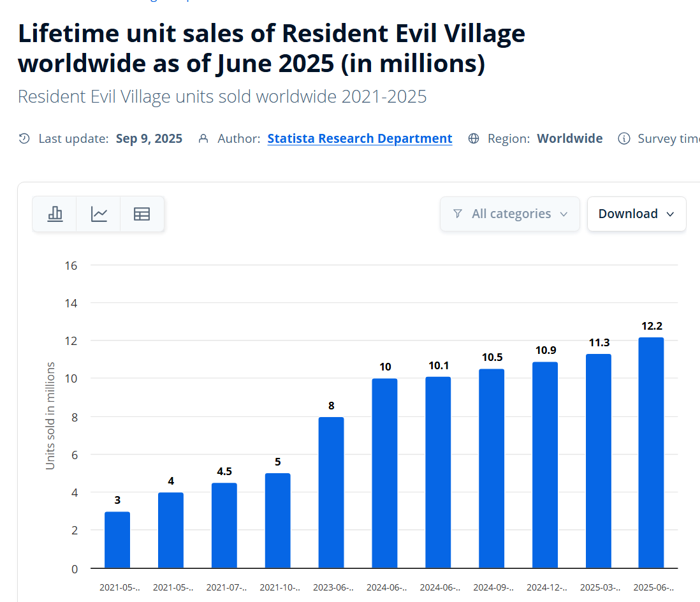Select the bar labeled 4
The width and height of the screenshot is (700, 602).
coord(171,530)
